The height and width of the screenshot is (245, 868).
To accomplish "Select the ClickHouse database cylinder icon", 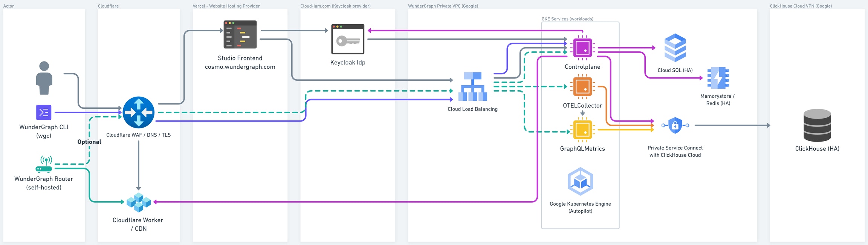I will [x=817, y=125].
